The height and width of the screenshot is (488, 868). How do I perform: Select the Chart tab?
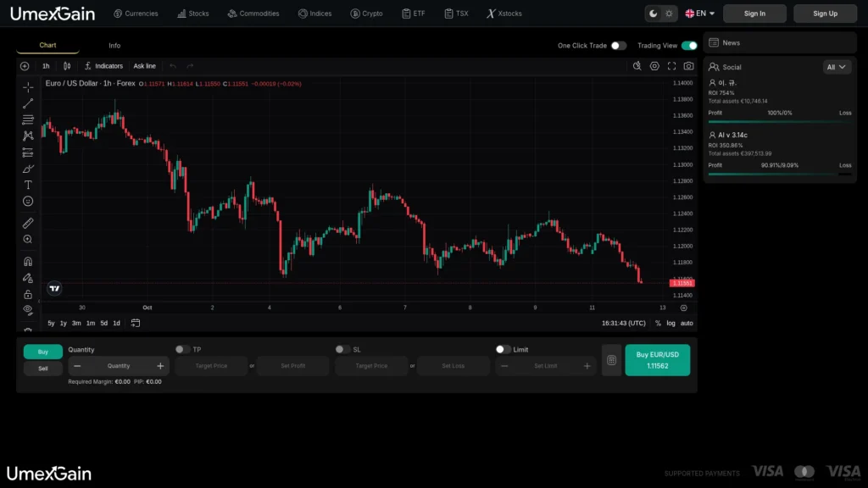47,46
